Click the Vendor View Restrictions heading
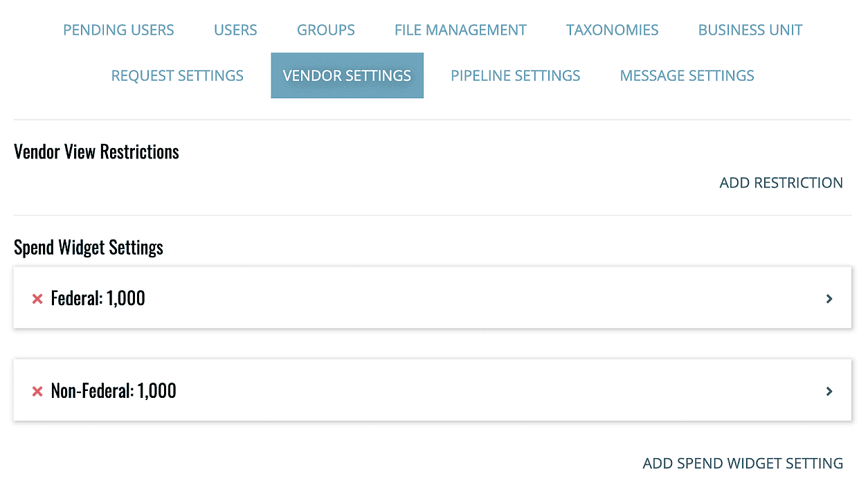The image size is (868, 483). click(x=96, y=152)
